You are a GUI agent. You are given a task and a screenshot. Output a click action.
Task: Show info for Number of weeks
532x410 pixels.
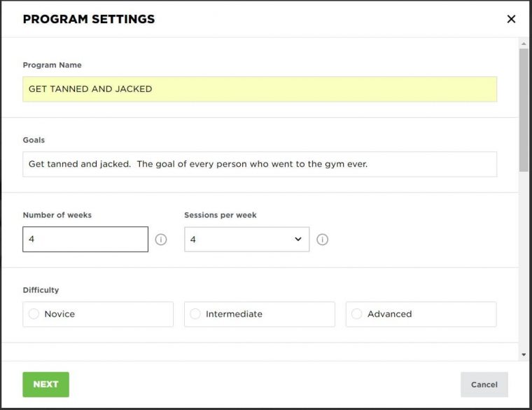[161, 240]
